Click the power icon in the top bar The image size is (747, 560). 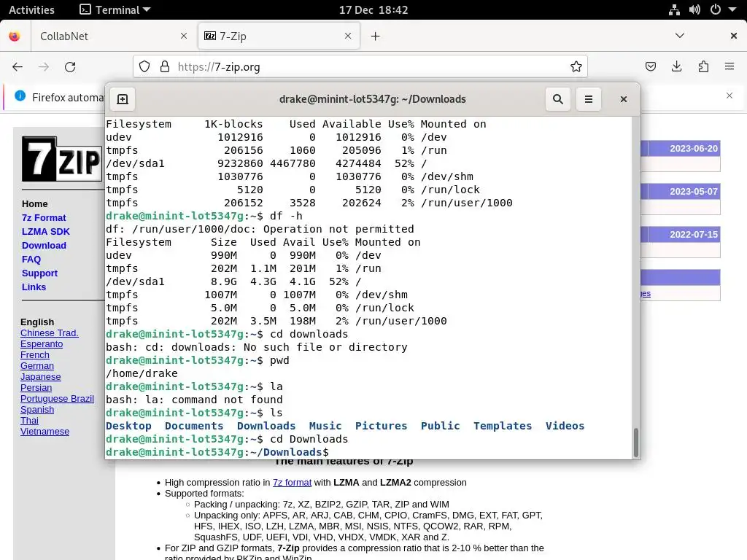[x=716, y=9]
